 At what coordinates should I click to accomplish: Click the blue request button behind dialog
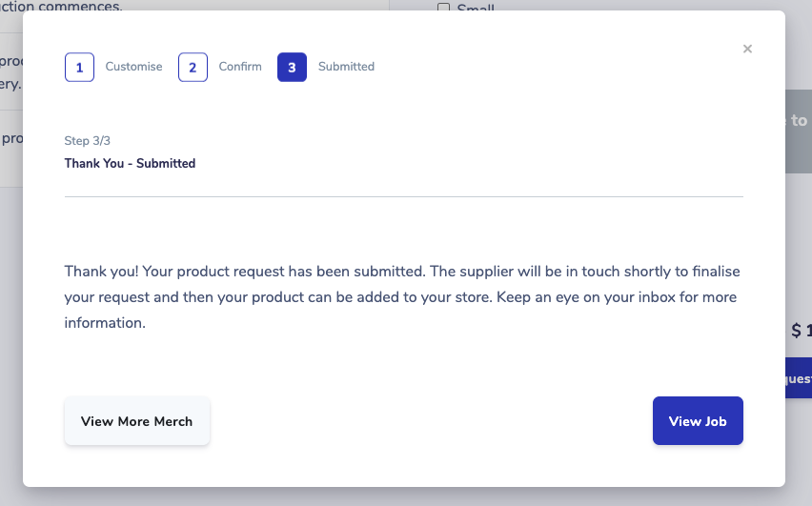(x=798, y=378)
